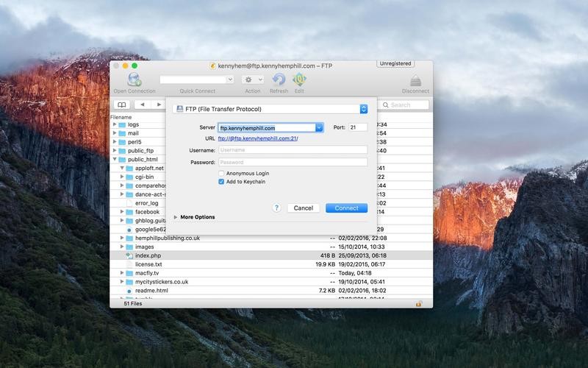Image resolution: width=588 pixels, height=368 pixels.
Task: Open the Server address dropdown arrow
Action: tap(319, 128)
